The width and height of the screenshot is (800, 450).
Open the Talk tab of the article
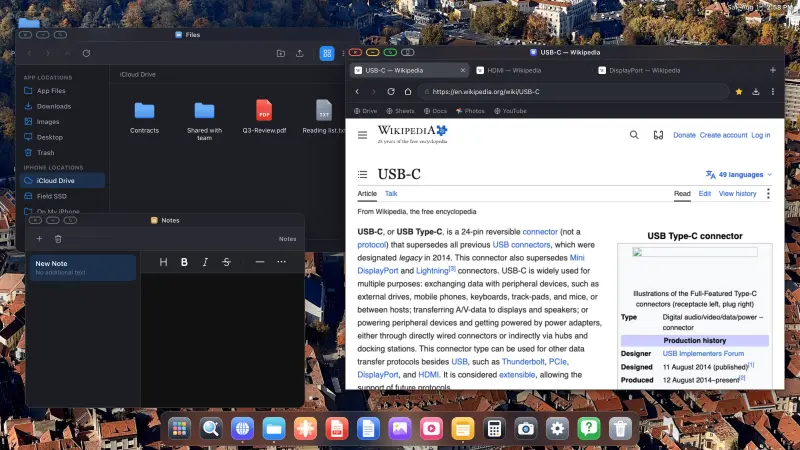391,193
